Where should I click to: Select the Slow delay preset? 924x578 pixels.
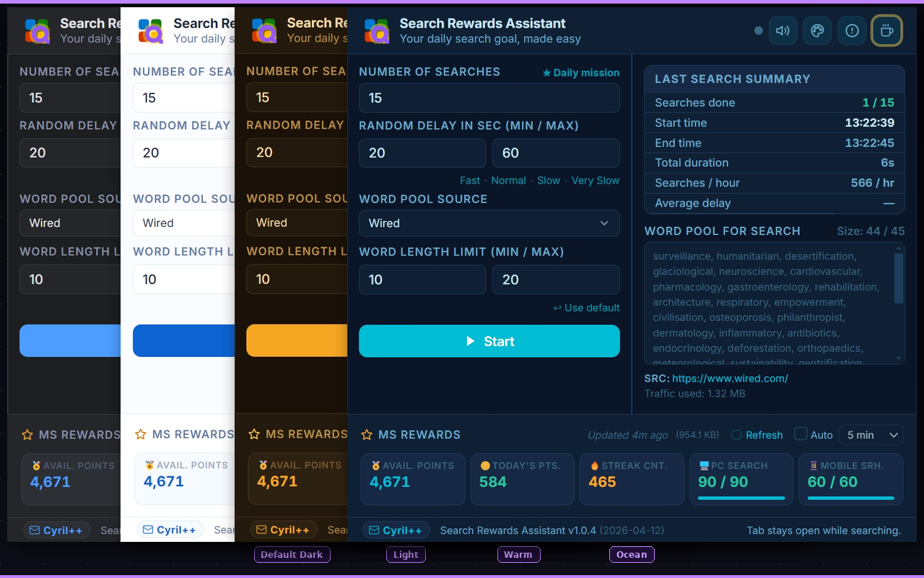549,181
